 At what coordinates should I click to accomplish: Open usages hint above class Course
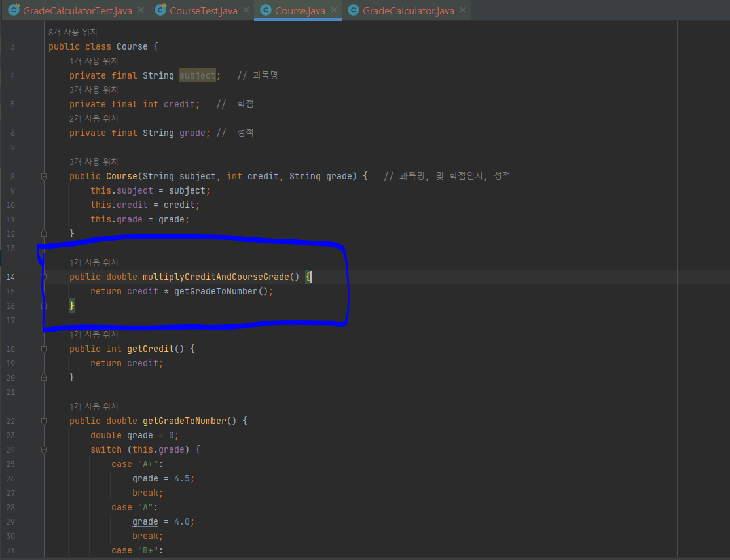[73, 32]
